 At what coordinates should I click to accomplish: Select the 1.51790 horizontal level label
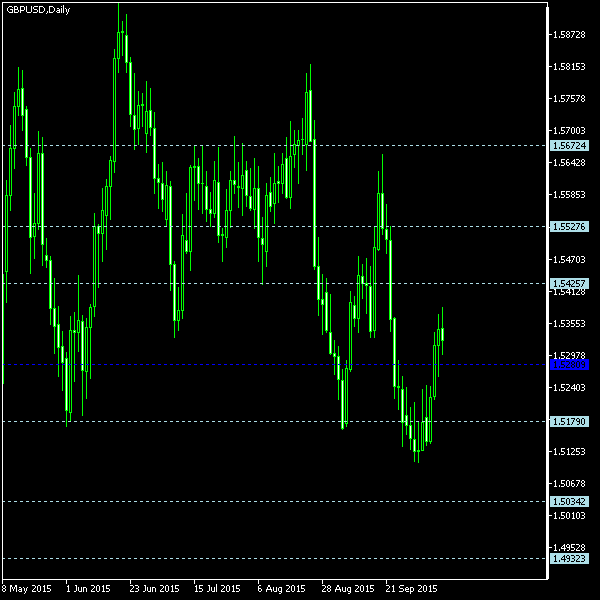569,421
